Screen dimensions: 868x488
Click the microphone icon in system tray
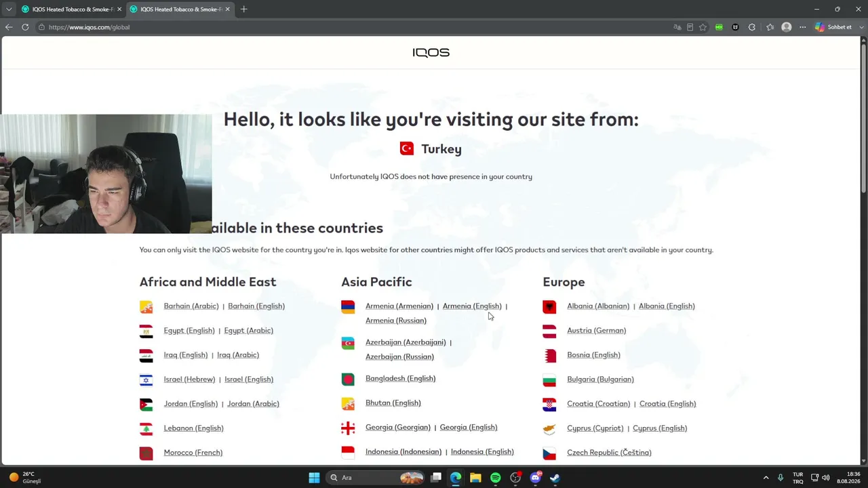pos(781,478)
